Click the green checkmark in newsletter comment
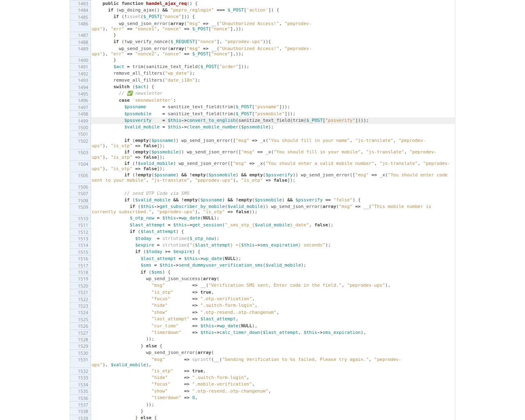 (x=130, y=94)
